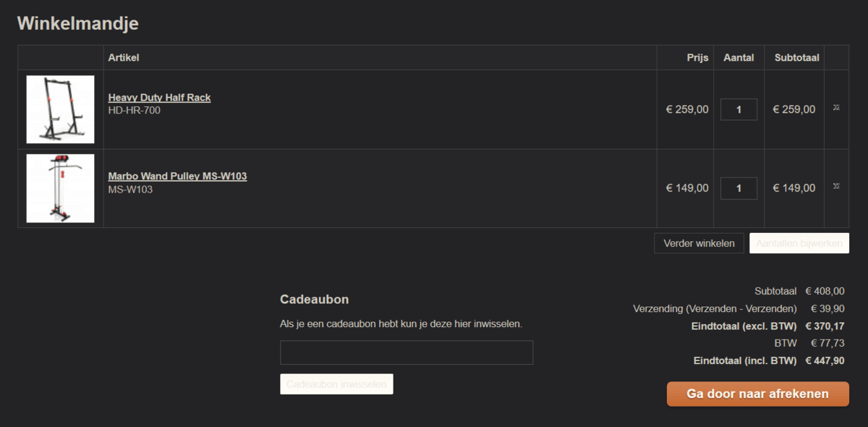This screenshot has height=427, width=868.
Task: Open the Heavy Duty Half Rack product image
Action: pos(60,109)
